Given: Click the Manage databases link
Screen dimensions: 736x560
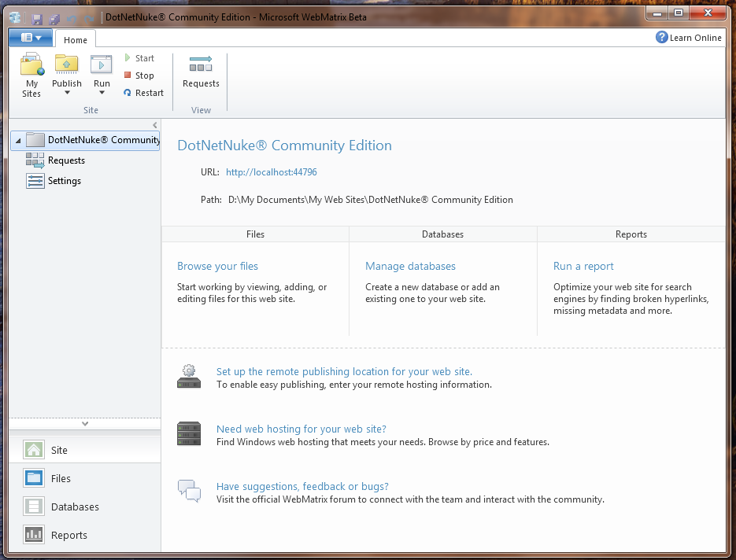Looking at the screenshot, I should (x=410, y=267).
